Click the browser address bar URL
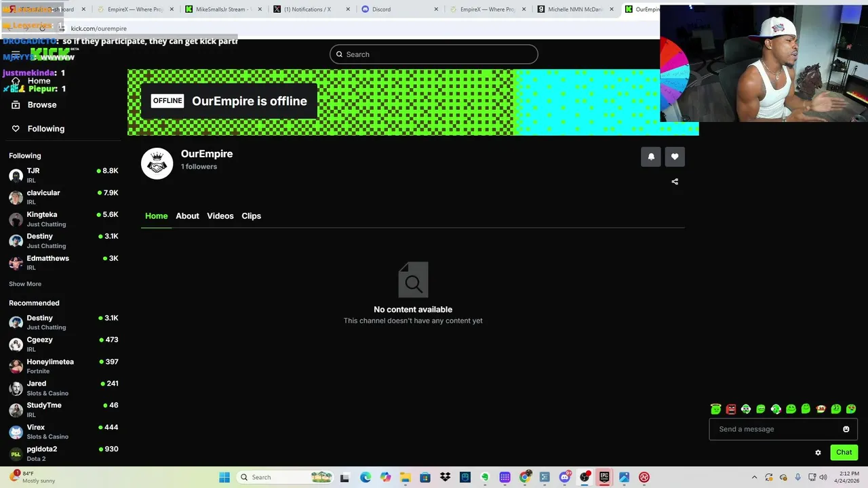Image resolution: width=868 pixels, height=488 pixels. 99,28
